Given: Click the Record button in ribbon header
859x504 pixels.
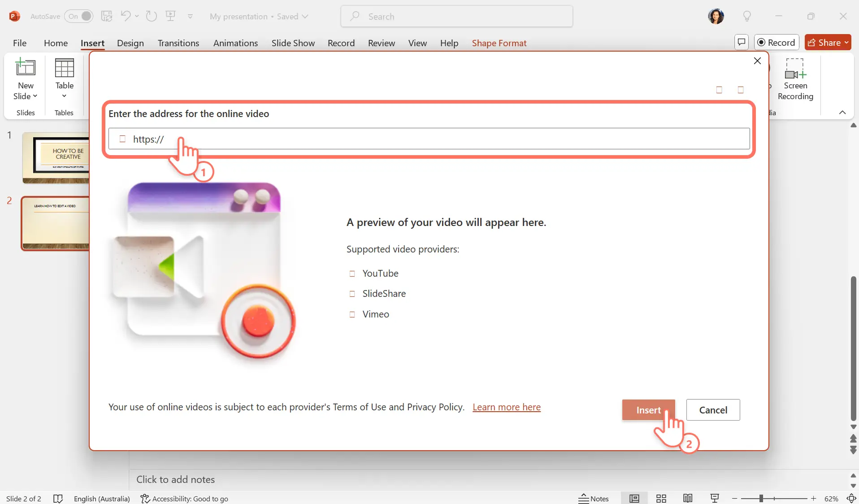Looking at the screenshot, I should [777, 42].
